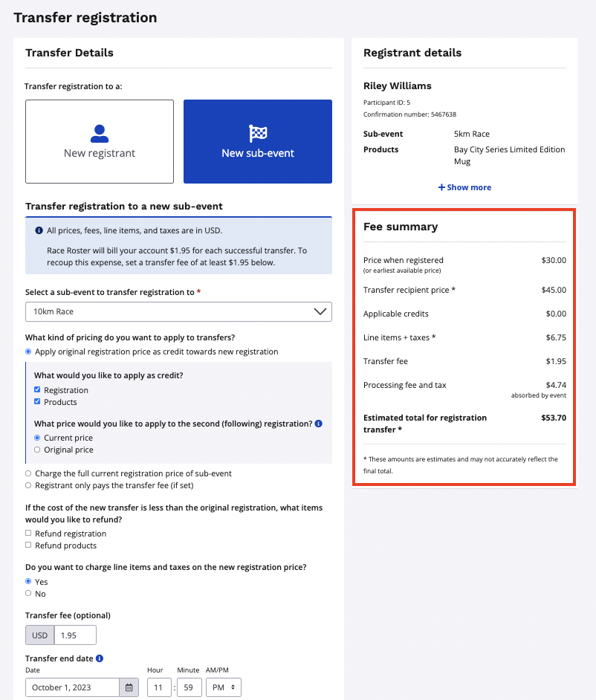Click the transfer end Date field
Image resolution: width=596 pixels, height=700 pixels.
click(x=72, y=687)
